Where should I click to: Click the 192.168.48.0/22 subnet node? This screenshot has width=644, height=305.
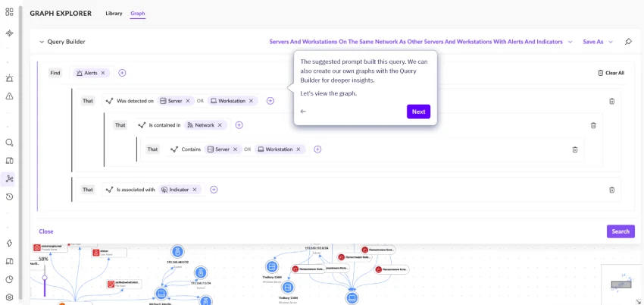coord(177,251)
